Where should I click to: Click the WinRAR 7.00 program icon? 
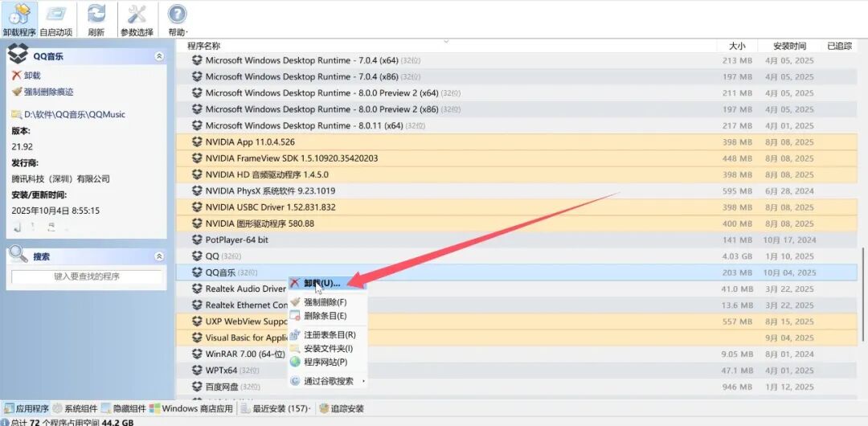[197, 354]
